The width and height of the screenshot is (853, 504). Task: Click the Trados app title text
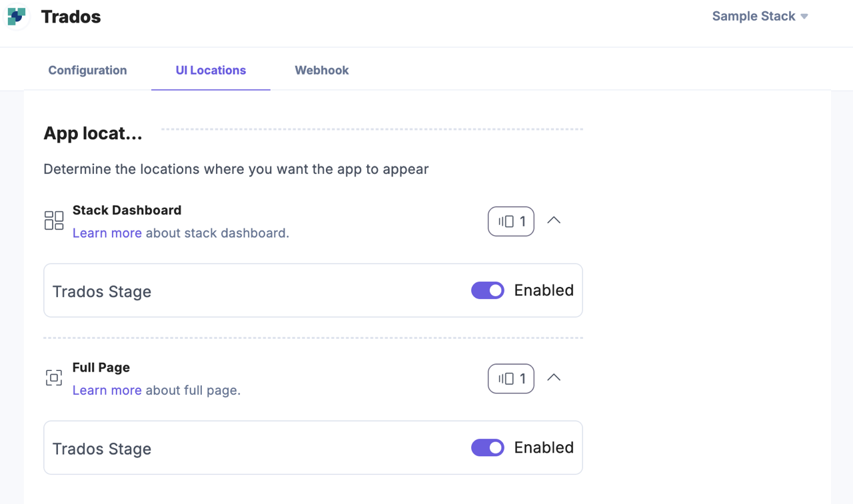[71, 17]
